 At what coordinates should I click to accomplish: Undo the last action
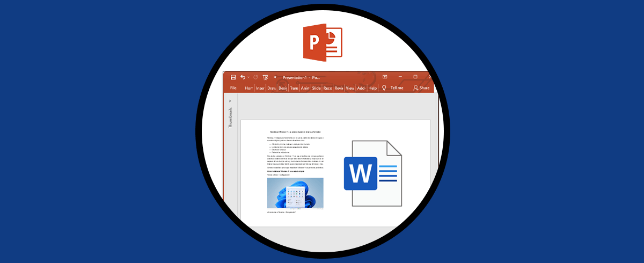click(x=243, y=77)
